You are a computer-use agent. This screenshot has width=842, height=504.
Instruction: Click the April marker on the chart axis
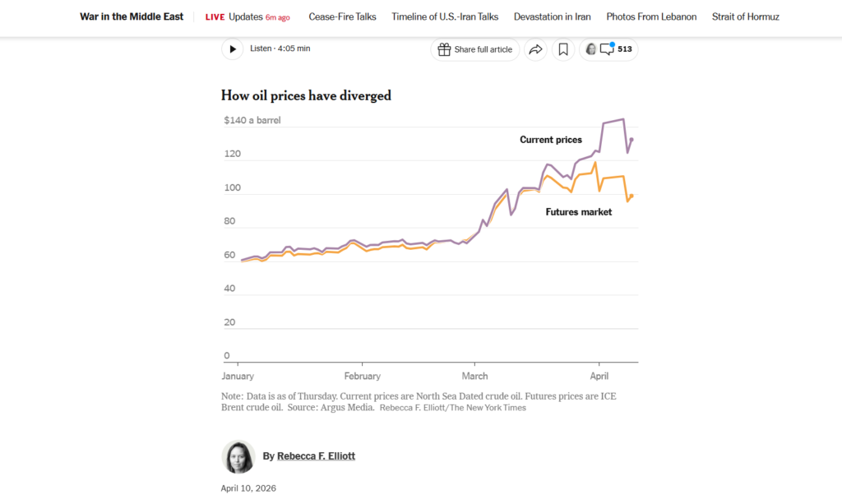599,376
